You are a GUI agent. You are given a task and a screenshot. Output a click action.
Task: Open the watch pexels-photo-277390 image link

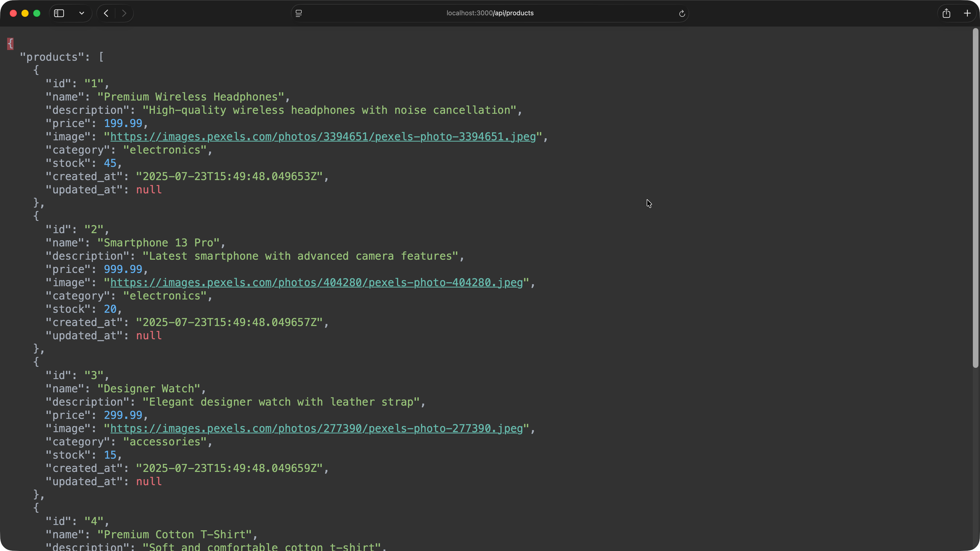pyautogui.click(x=316, y=429)
